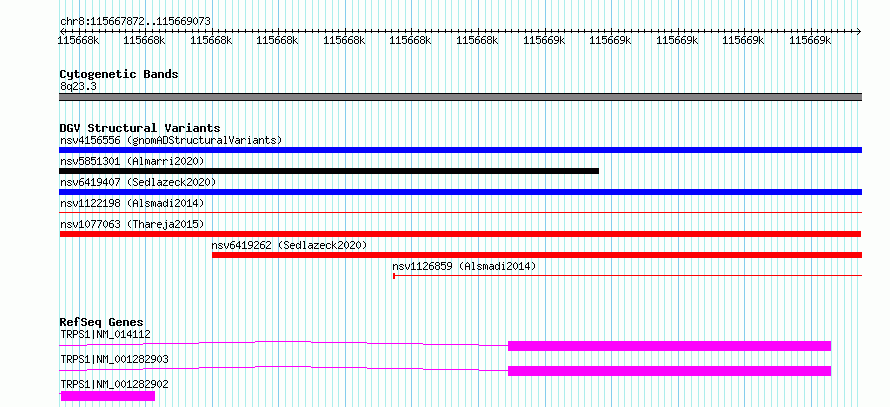Click the magenta exon block of NM_014112
890x407 pixels.
[x=669, y=346]
